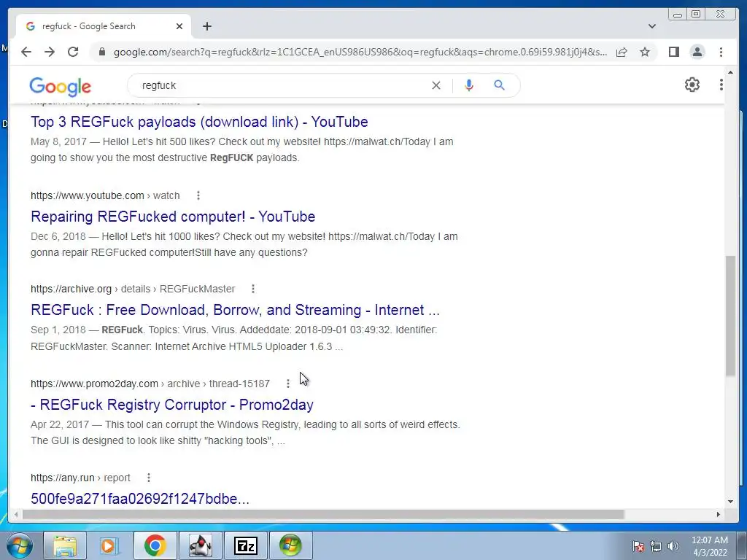Image resolution: width=747 pixels, height=560 pixels.
Task: Open options for the youtube.com › watch result
Action: click(198, 195)
